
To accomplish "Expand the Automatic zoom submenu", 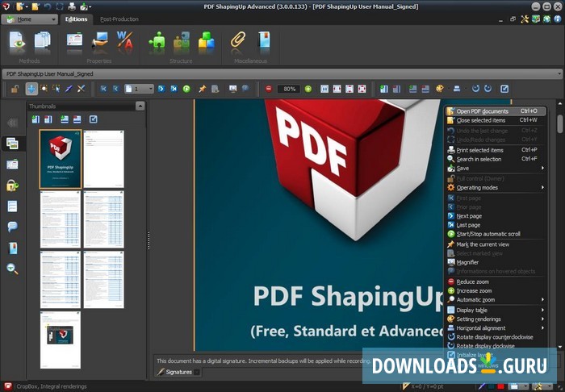I will (494, 299).
